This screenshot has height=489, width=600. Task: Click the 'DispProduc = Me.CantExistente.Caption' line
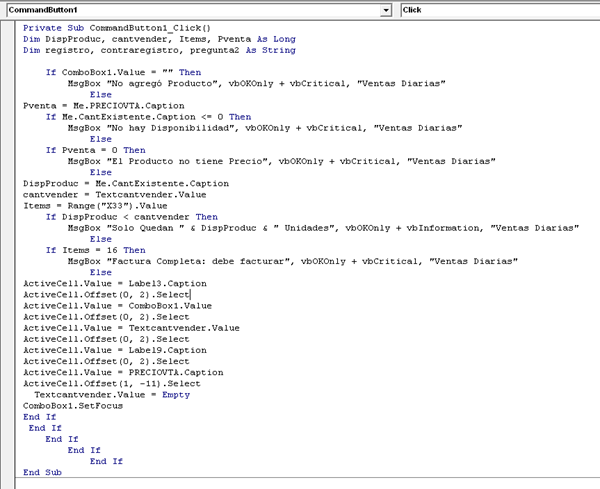pyautogui.click(x=126, y=183)
